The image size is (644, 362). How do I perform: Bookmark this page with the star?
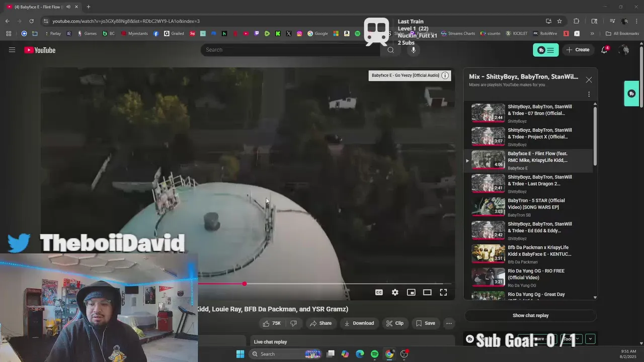click(x=559, y=21)
